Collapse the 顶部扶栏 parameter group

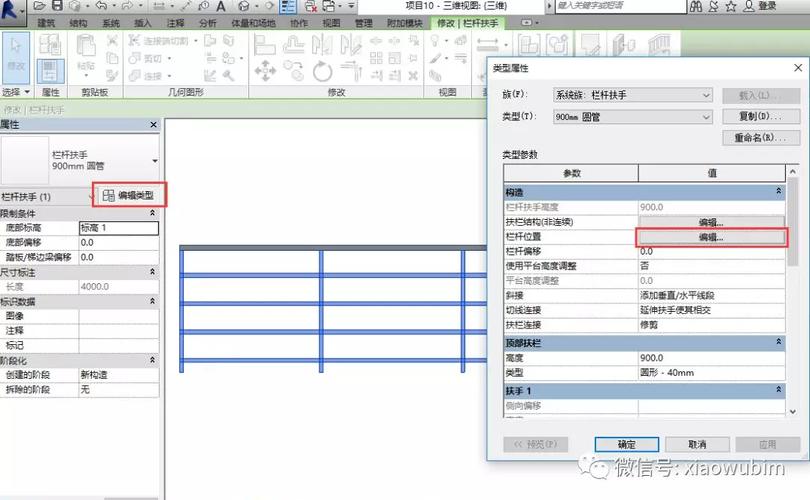click(778, 343)
